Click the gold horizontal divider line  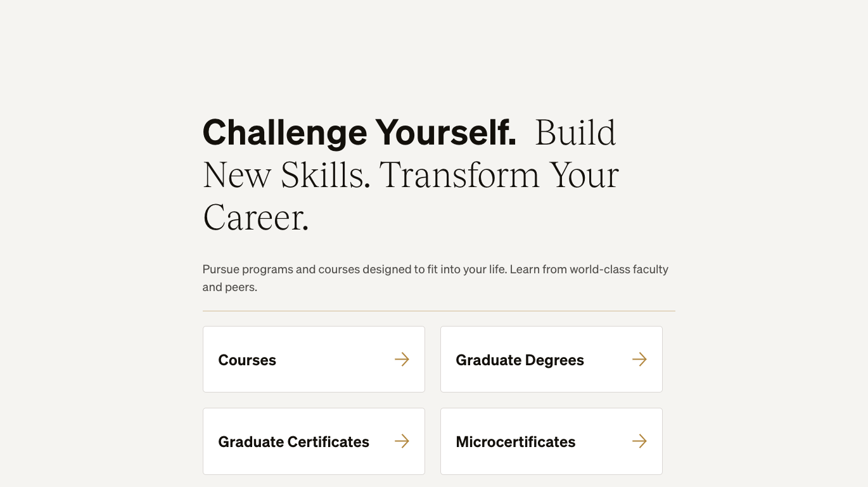438,311
